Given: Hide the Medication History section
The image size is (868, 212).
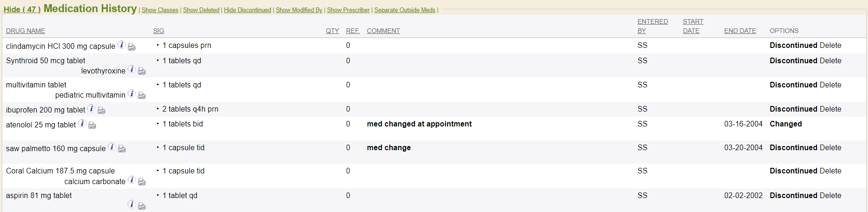Looking at the screenshot, I should tap(22, 9).
